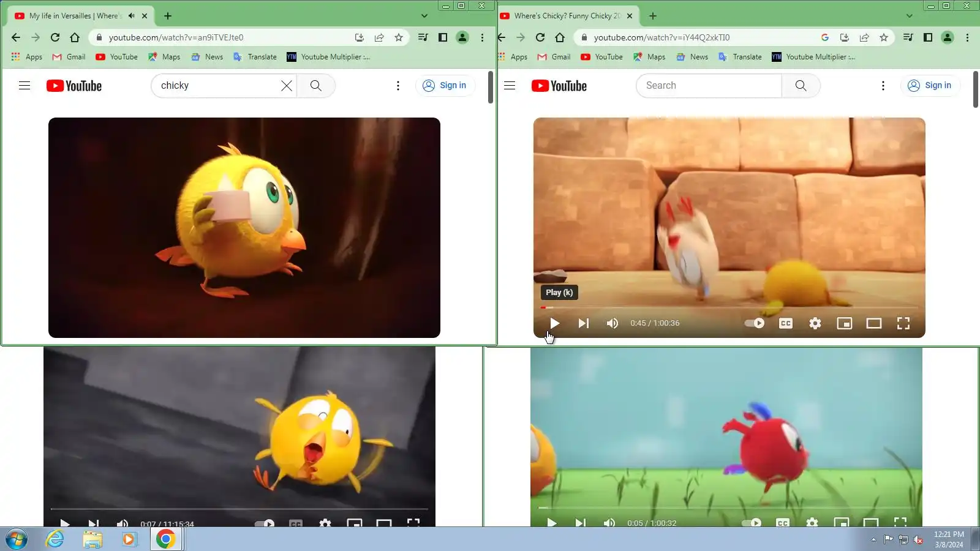The height and width of the screenshot is (551, 980).
Task: Sign in to YouTube in My life in Versailles window
Action: click(445, 86)
